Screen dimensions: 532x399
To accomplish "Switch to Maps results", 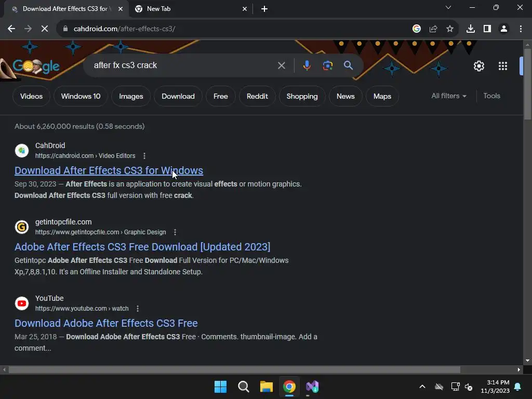I will 382,96.
